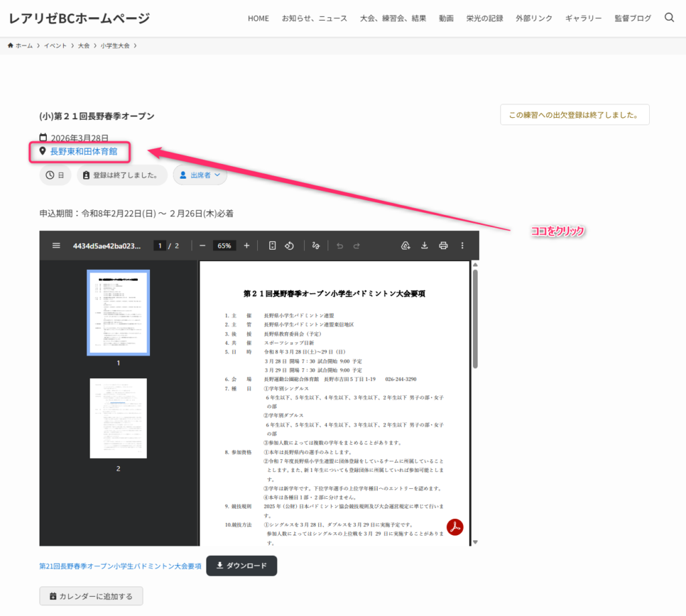Expand the 出席者 dropdown
Viewport: 686px width, 616px height.
point(200,175)
